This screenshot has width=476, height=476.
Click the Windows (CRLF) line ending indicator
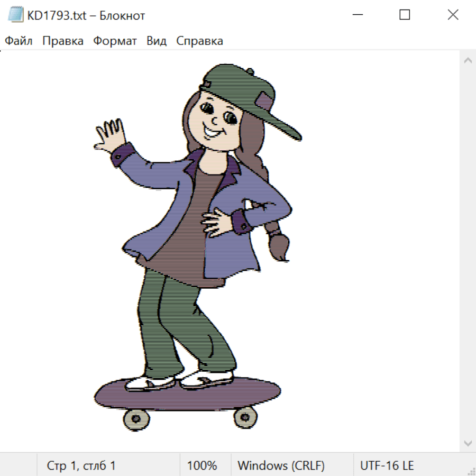(281, 465)
